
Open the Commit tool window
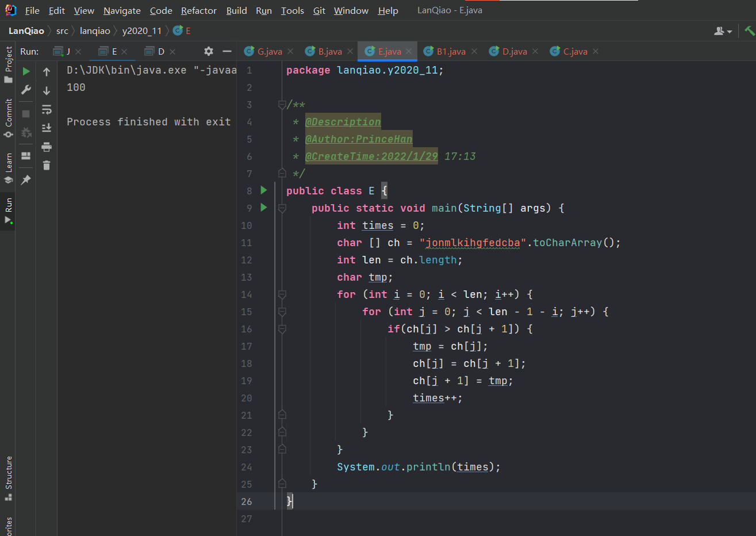tap(8, 118)
